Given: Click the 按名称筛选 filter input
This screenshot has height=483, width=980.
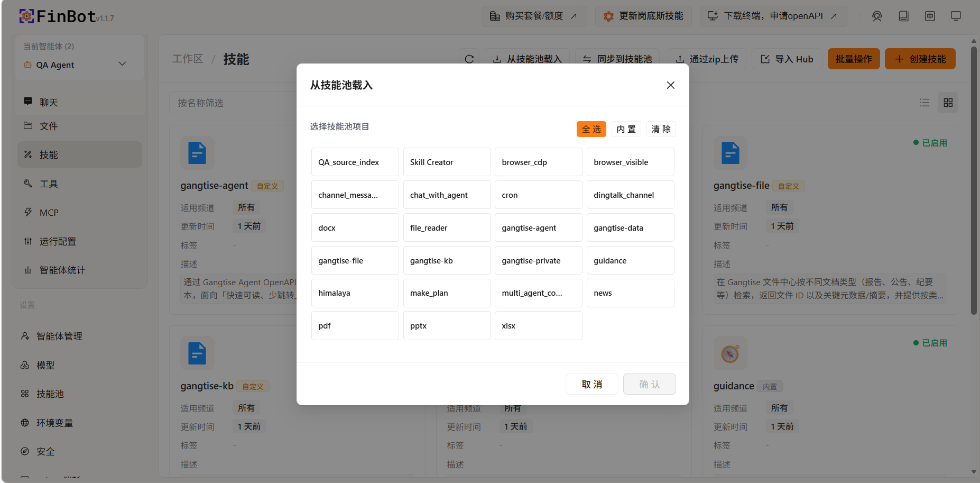Looking at the screenshot, I should click(233, 103).
